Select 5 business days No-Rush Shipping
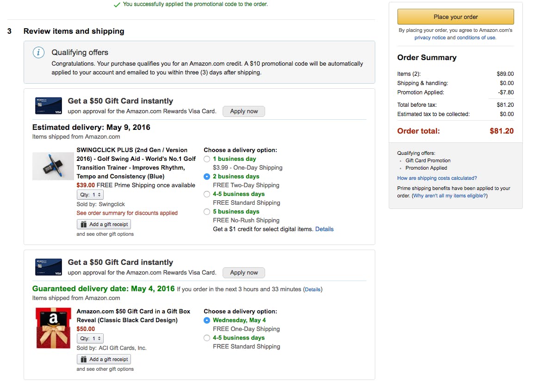 click(207, 212)
